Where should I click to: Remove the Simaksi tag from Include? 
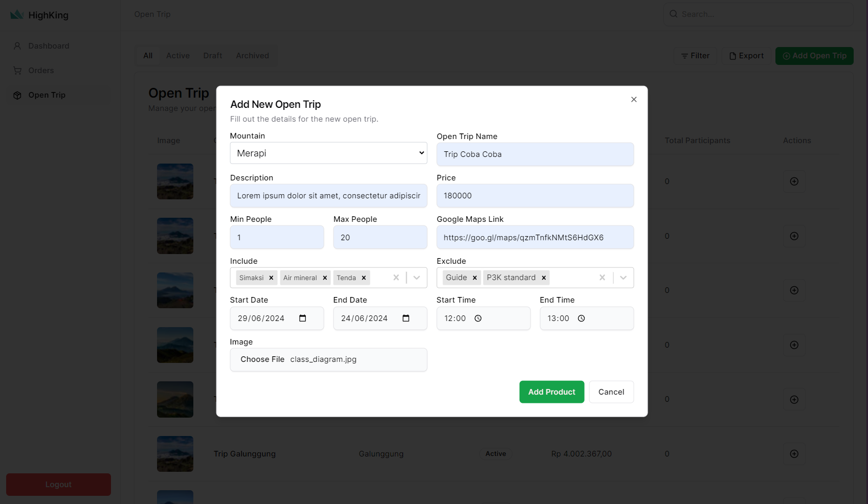(x=271, y=278)
